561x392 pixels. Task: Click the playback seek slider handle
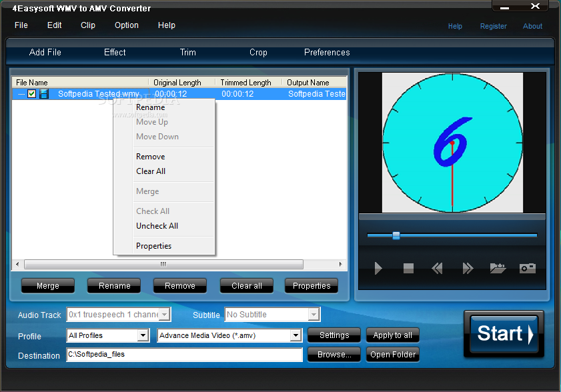point(396,235)
